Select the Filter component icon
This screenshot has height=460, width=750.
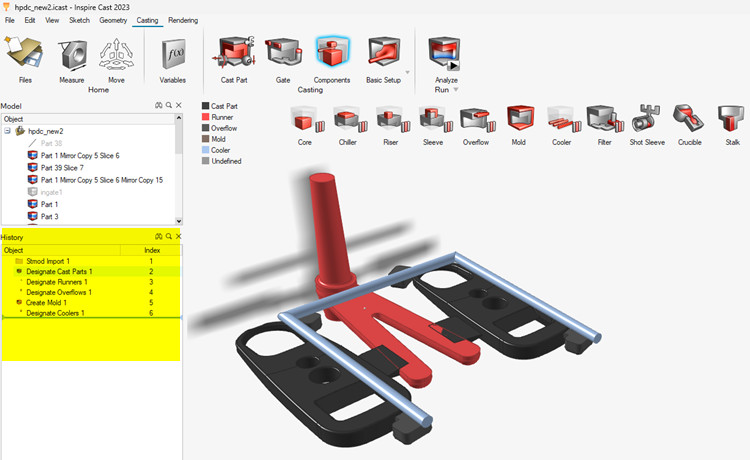[604, 121]
